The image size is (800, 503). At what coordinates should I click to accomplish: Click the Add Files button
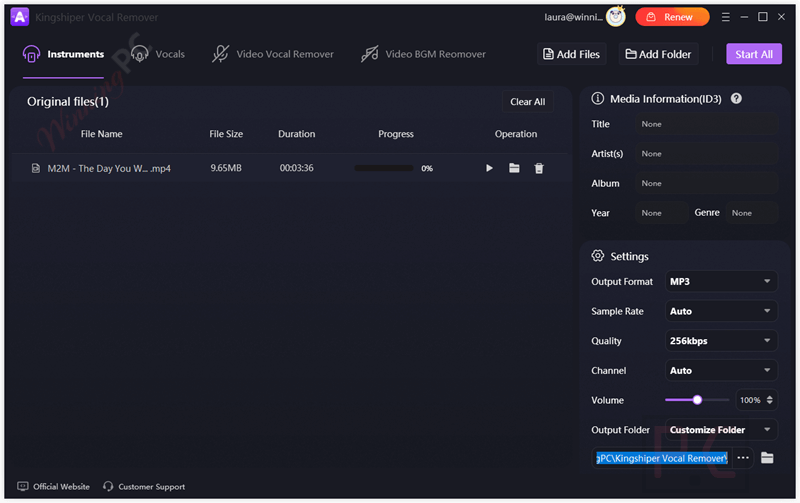tap(571, 54)
